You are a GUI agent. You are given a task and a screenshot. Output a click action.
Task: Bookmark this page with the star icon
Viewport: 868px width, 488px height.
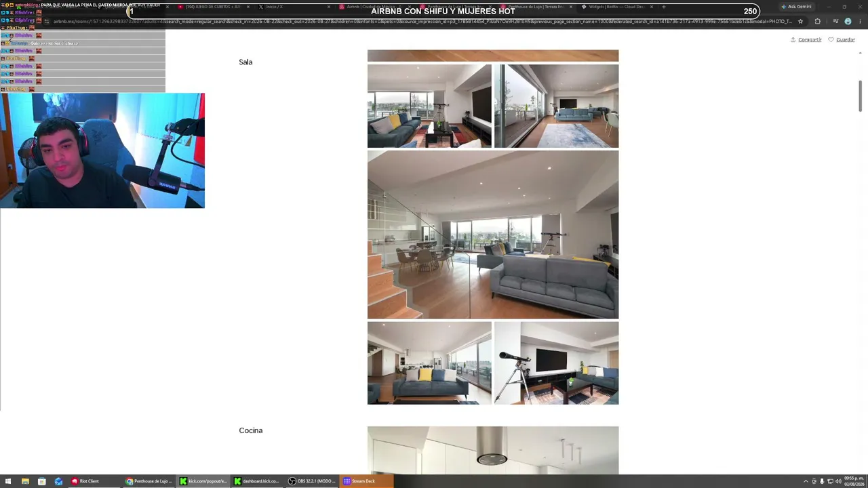[x=800, y=21]
